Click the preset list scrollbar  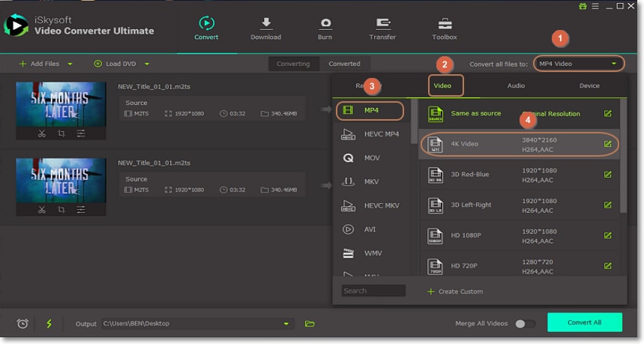tap(623, 156)
